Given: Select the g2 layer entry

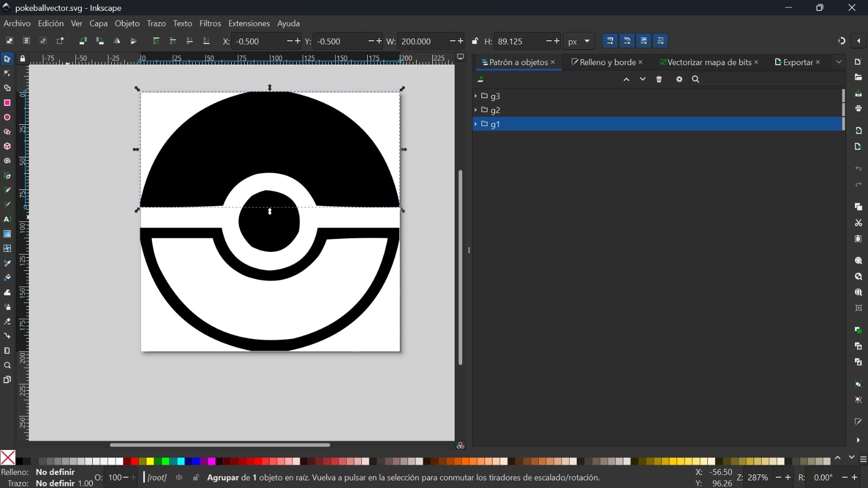Looking at the screenshot, I should (495, 110).
